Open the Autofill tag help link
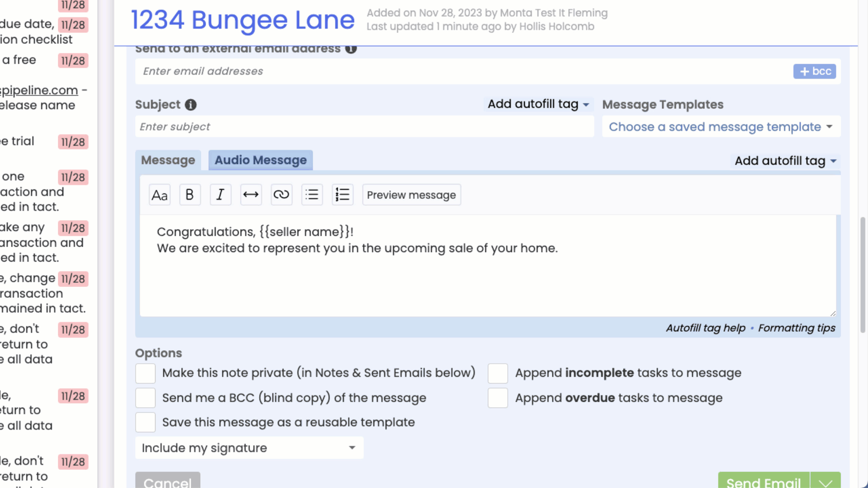The width and height of the screenshot is (868, 488). click(x=705, y=328)
